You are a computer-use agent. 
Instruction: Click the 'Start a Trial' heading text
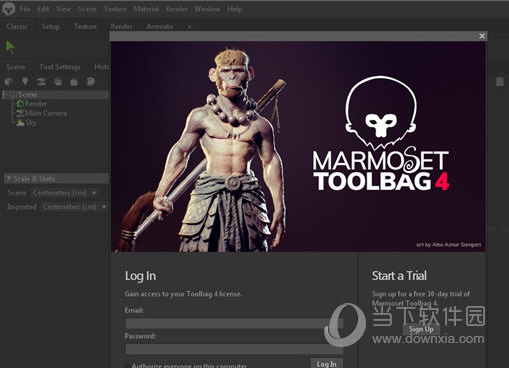click(399, 276)
